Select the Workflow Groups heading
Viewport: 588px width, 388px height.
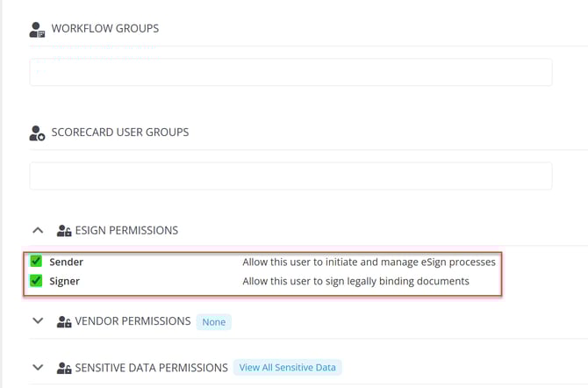coord(104,29)
